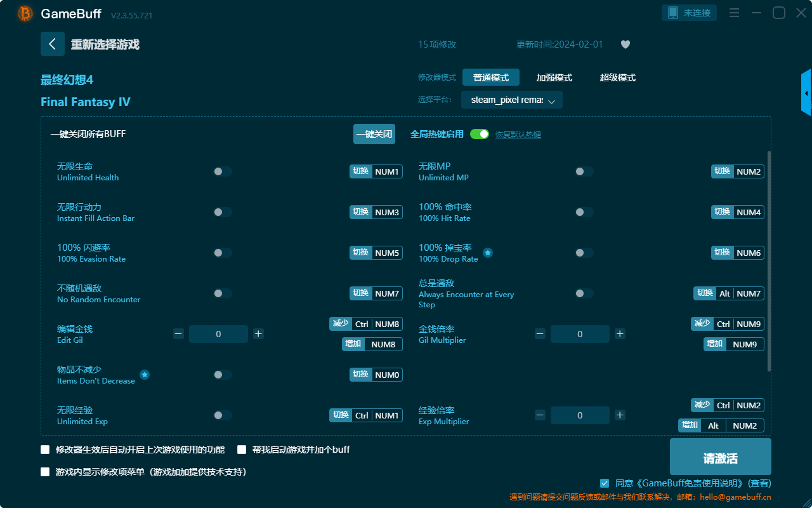Click the Exp Multiplier value field
The width and height of the screenshot is (812, 508).
(580, 415)
